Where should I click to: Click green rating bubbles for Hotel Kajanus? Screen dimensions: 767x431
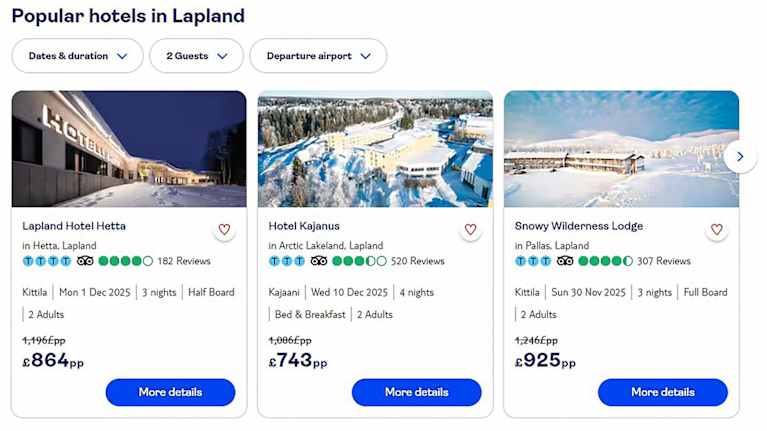(x=359, y=261)
